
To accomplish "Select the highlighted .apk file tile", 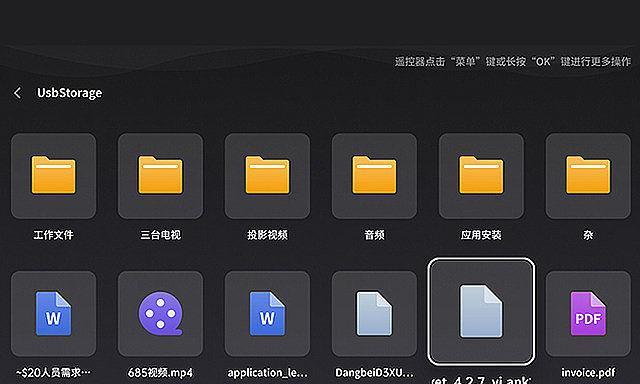I will click(481, 311).
